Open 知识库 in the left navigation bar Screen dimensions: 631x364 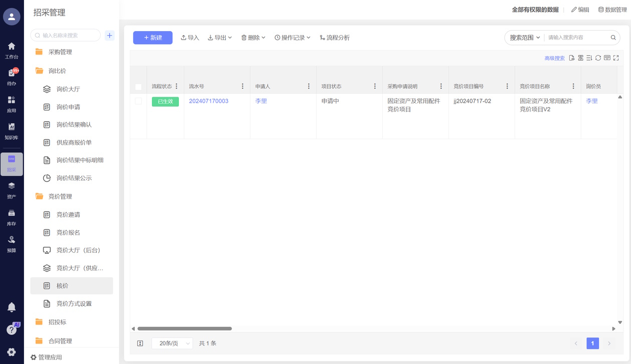coord(12,131)
